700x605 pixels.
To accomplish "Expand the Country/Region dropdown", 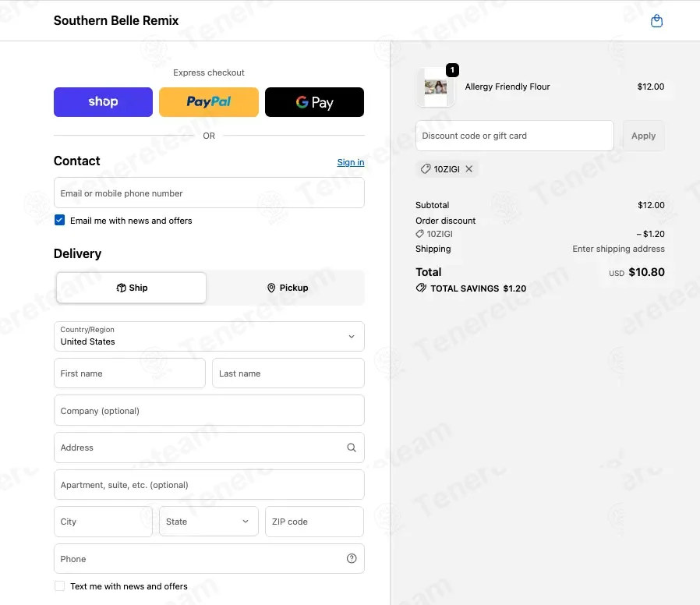I will point(209,336).
